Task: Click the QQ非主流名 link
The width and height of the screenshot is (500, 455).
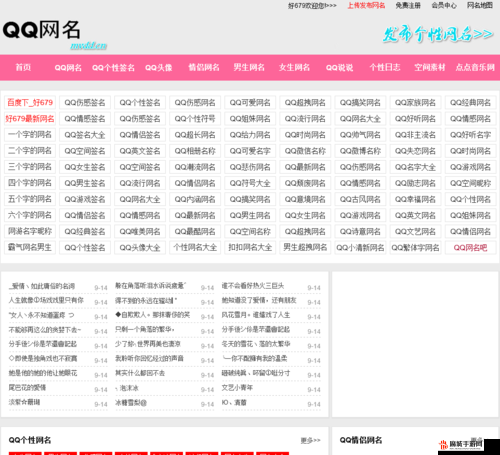Action: tap(415, 135)
